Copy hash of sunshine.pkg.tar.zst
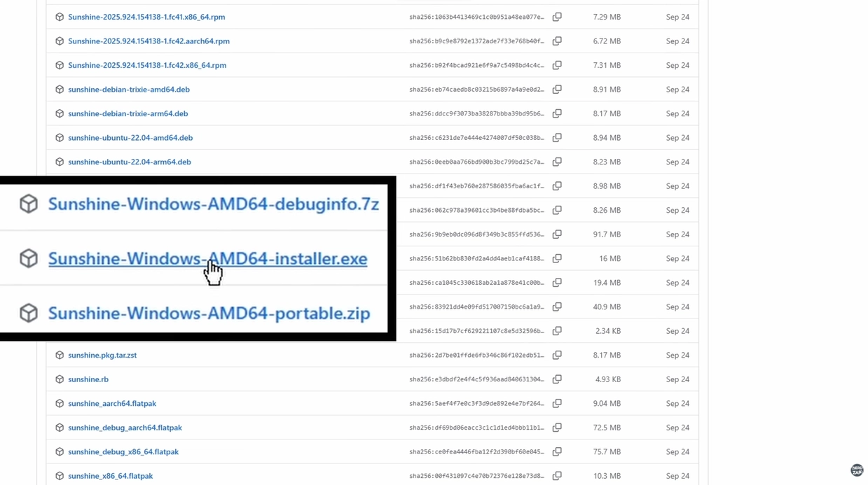 557,355
